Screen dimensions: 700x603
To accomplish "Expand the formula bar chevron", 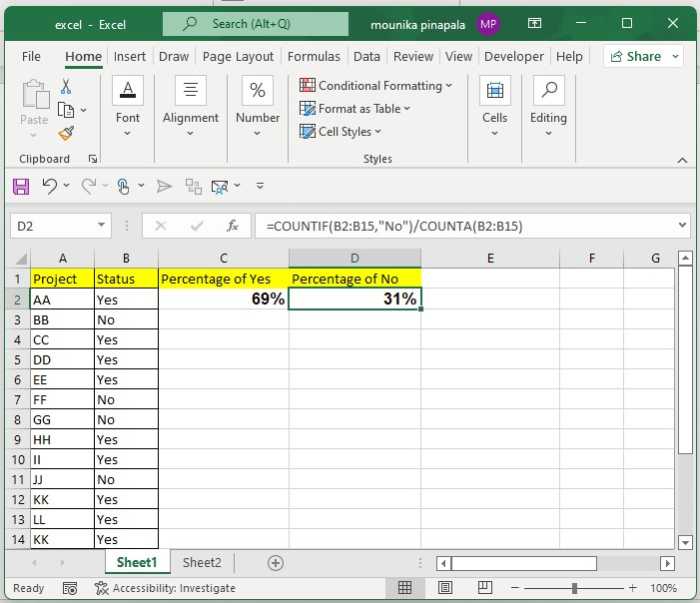I will click(682, 225).
